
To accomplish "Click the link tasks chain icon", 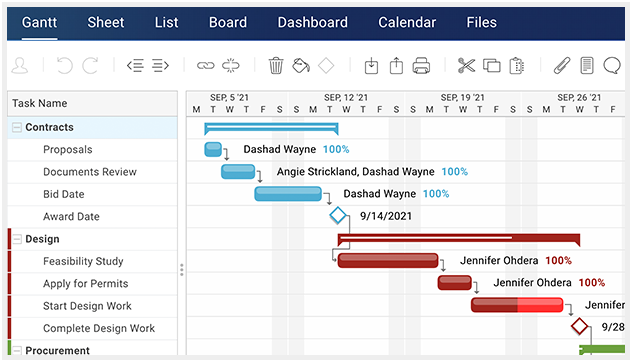I will [x=206, y=65].
